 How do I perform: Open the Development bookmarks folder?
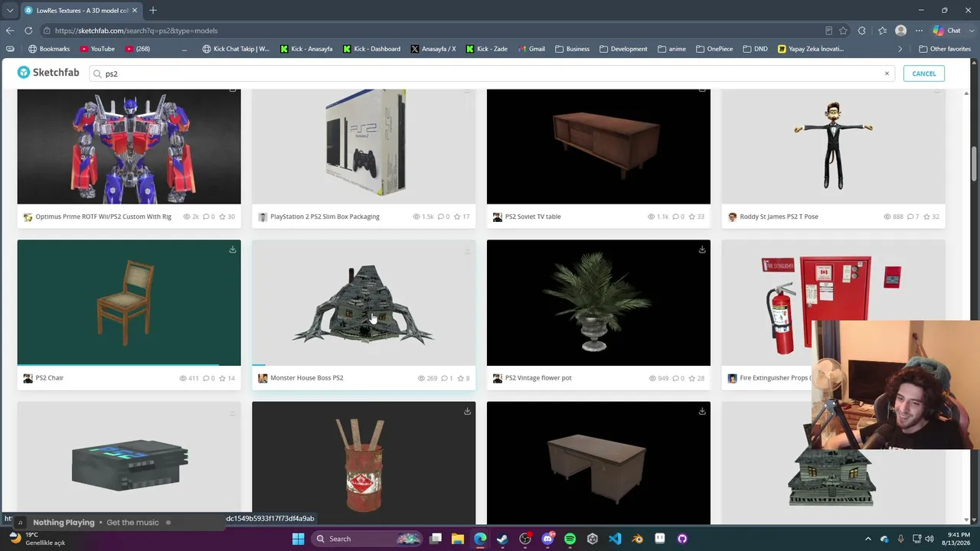pyautogui.click(x=623, y=49)
